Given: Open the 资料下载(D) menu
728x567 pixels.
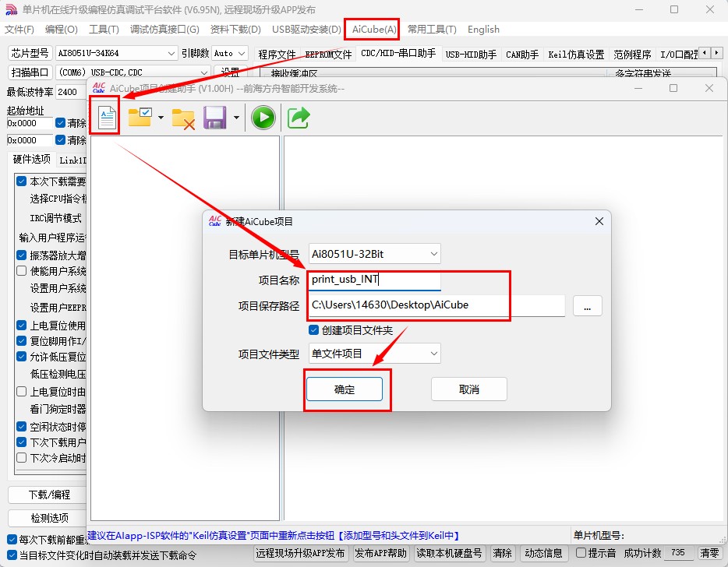Looking at the screenshot, I should 235,30.
